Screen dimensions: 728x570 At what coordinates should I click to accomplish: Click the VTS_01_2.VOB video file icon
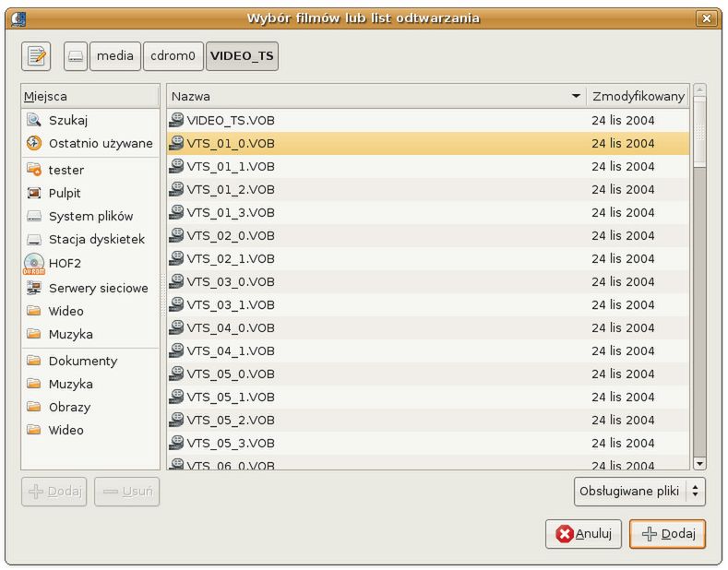click(x=176, y=189)
